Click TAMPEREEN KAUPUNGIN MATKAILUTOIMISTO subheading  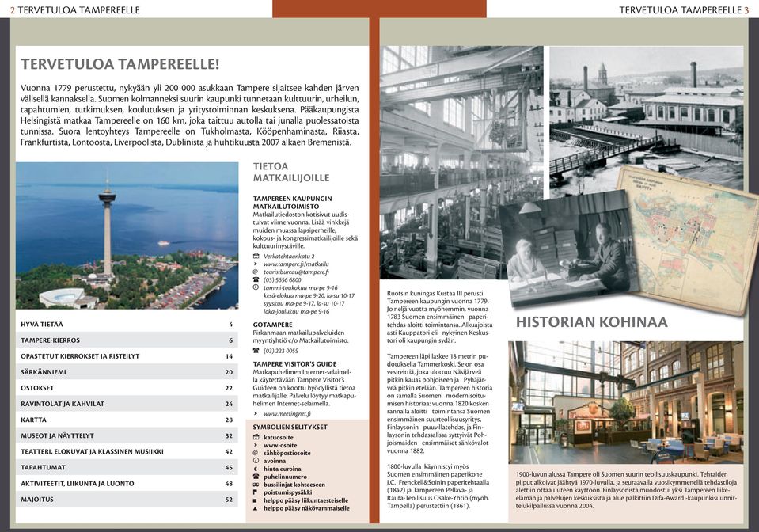pos(292,203)
